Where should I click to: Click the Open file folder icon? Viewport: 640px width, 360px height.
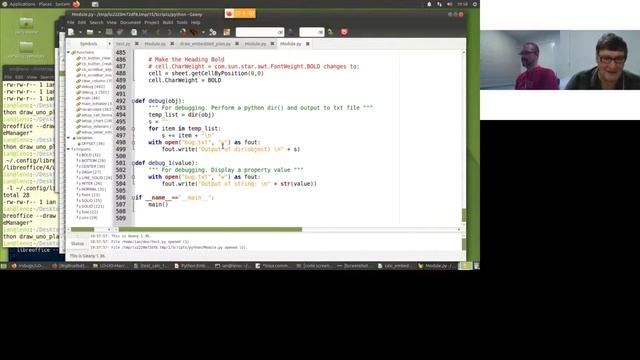(x=90, y=32)
